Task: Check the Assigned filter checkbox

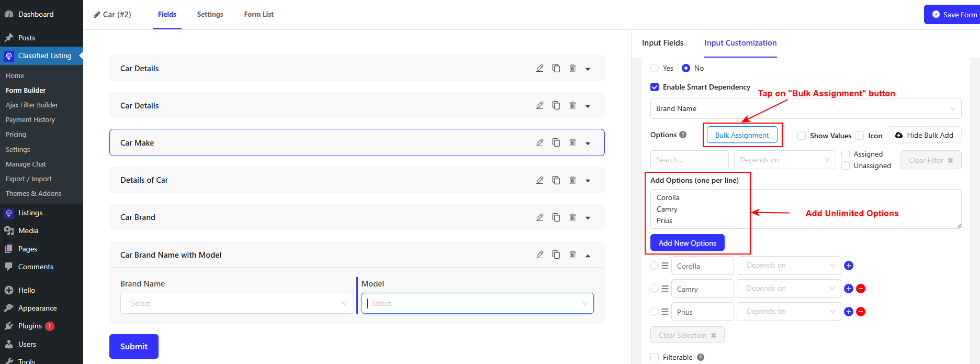Action: pos(846,154)
